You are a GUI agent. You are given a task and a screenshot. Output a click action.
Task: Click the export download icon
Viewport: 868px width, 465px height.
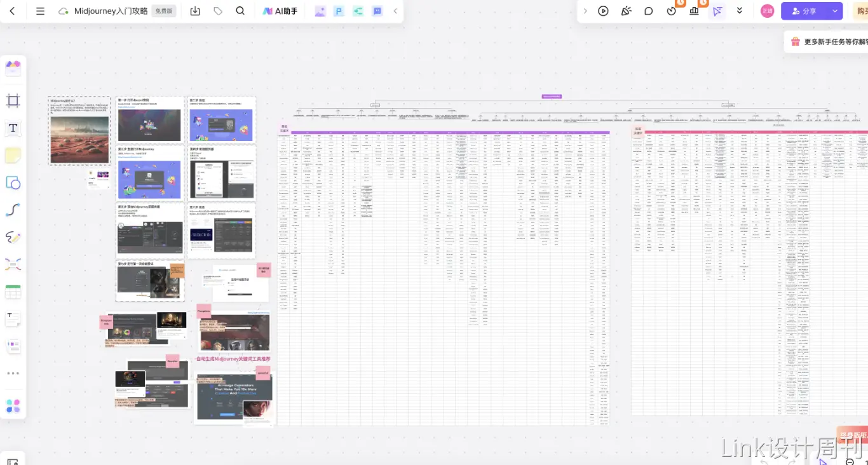(195, 11)
